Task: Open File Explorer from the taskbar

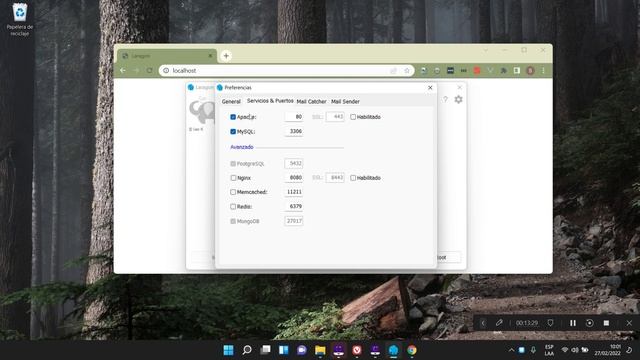Action: pos(320,350)
